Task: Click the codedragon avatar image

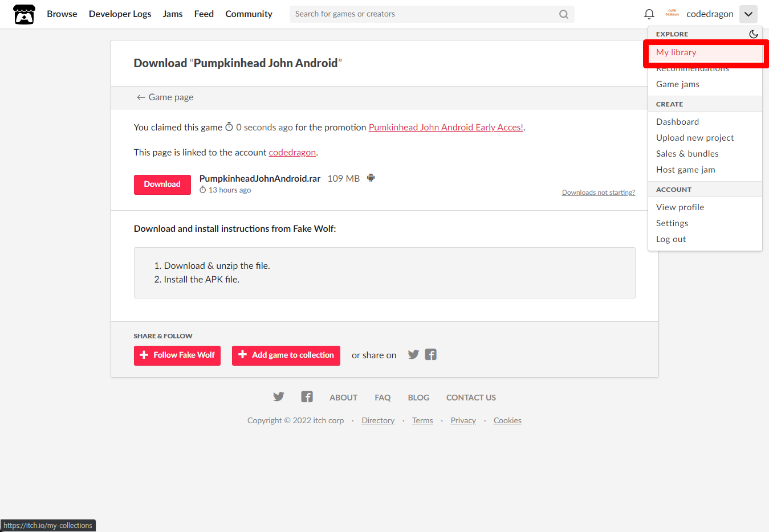Action: click(672, 14)
